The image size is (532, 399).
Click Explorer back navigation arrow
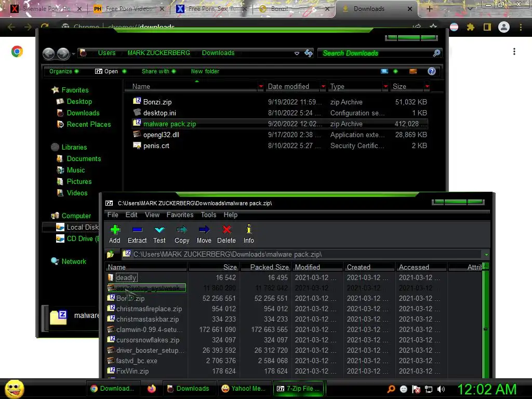click(x=48, y=54)
